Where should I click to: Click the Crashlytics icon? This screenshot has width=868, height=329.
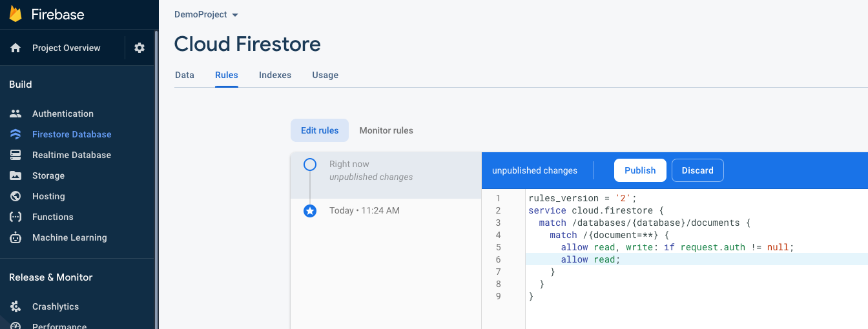tap(15, 306)
